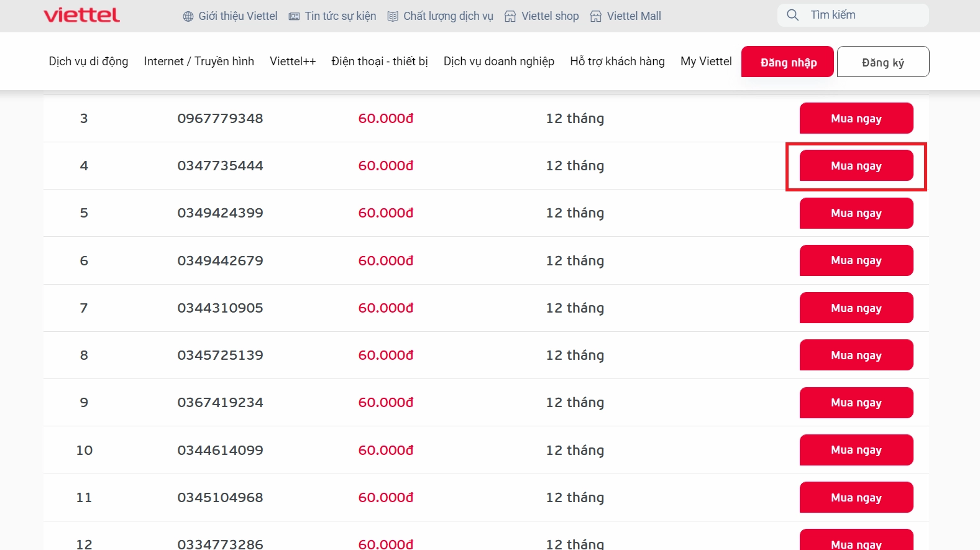Viewport: 980px width, 550px height.
Task: Open Hỗ trợ khách hàng menu
Action: point(617,62)
